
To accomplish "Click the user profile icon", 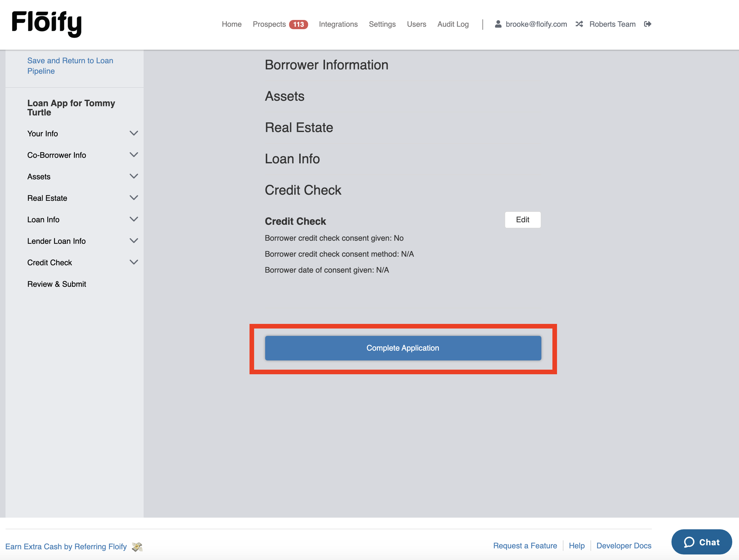I will pyautogui.click(x=498, y=24).
